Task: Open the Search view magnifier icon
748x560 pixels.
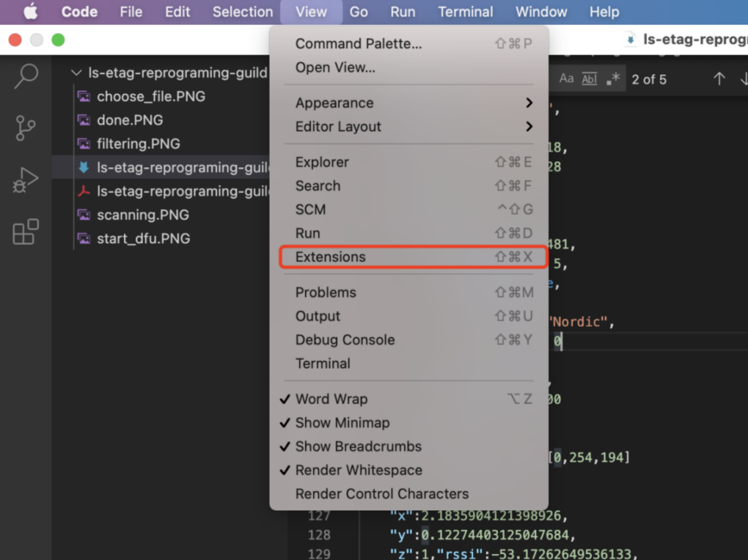Action: (25, 76)
